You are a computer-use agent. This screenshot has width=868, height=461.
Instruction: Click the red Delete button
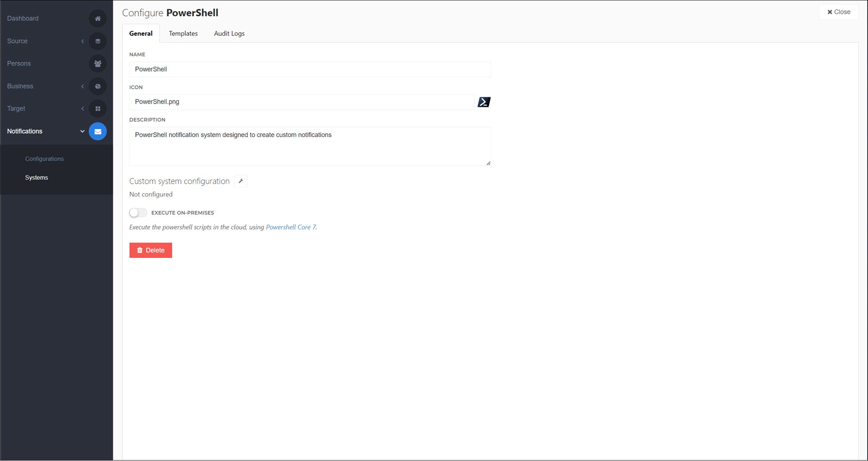(x=151, y=251)
